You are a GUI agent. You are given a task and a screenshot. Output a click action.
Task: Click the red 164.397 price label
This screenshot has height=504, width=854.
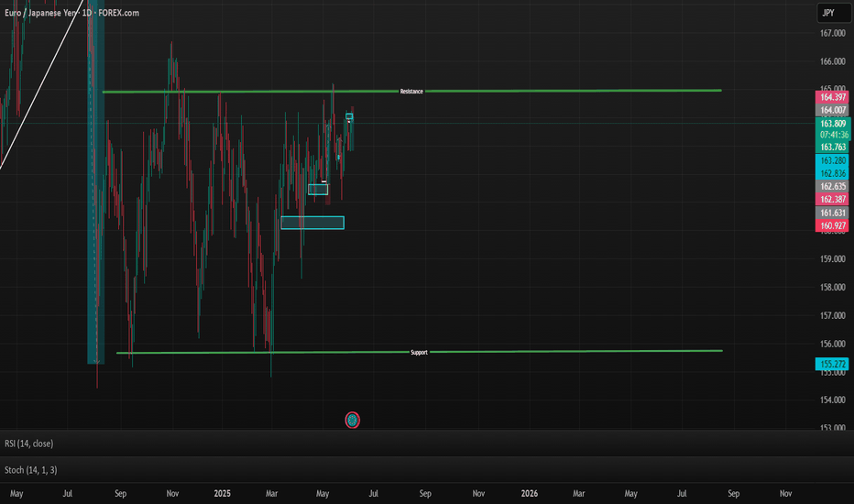[x=832, y=97]
